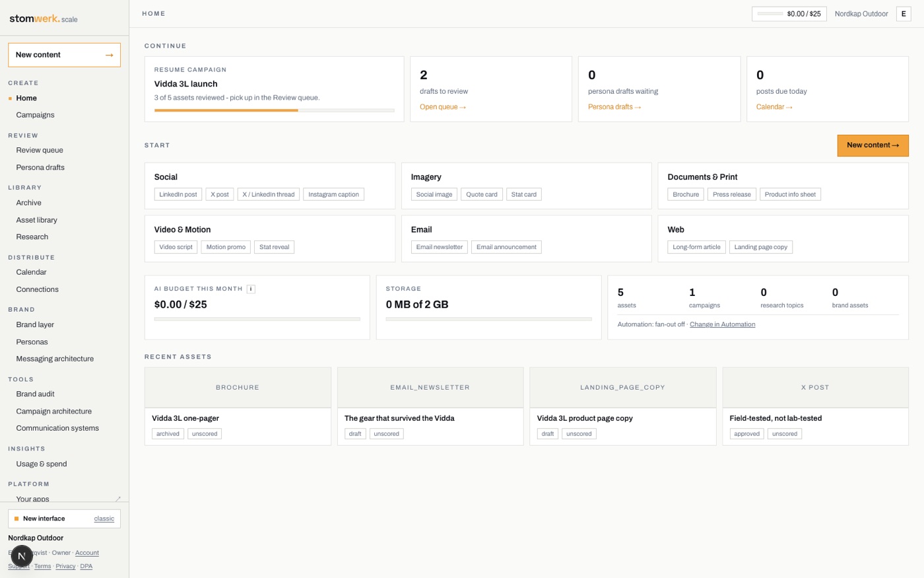Image resolution: width=924 pixels, height=578 pixels.
Task: Click the storage usage bar
Action: pos(488,319)
